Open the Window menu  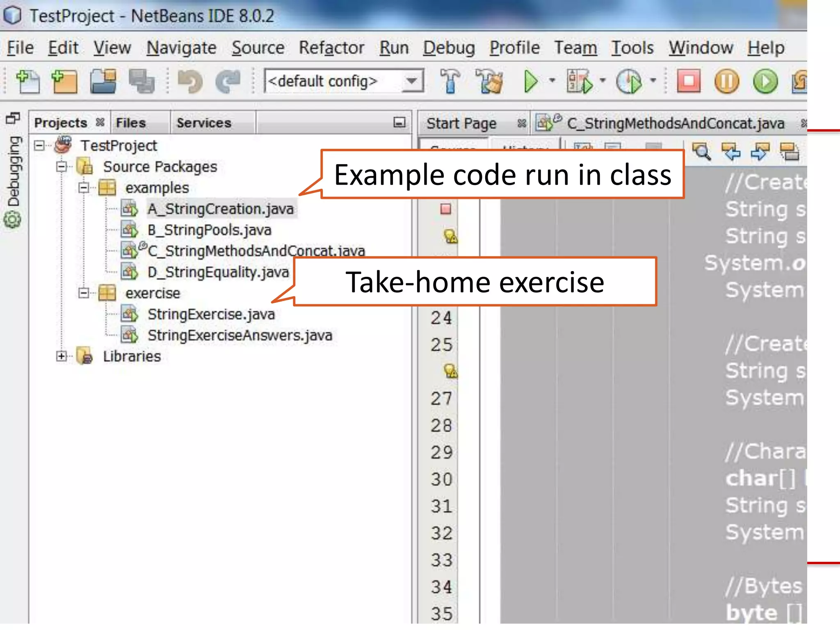tap(701, 48)
